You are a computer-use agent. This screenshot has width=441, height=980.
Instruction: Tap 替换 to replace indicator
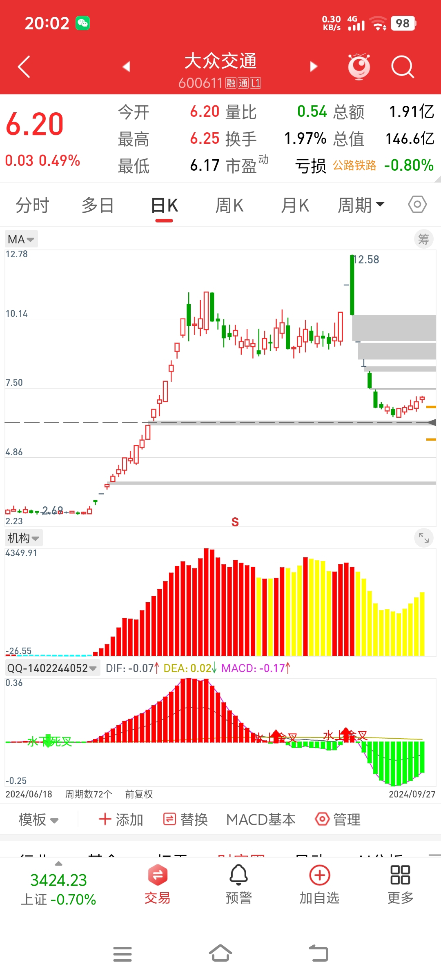click(x=186, y=820)
